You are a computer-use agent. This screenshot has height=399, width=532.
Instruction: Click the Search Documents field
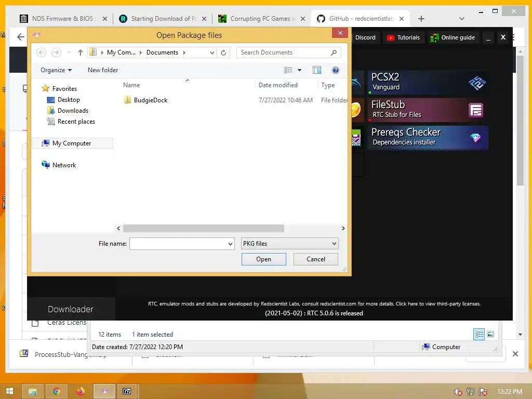284,52
